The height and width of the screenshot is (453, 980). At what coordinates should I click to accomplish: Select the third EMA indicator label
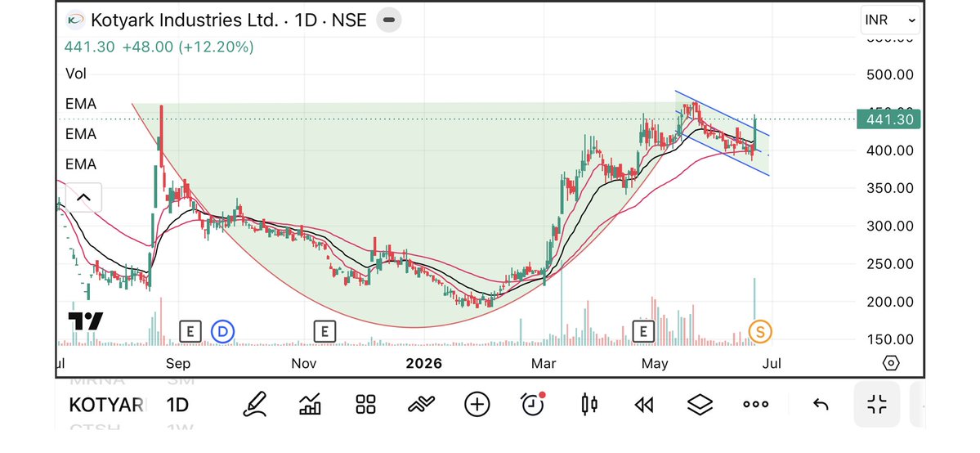pyautogui.click(x=81, y=164)
